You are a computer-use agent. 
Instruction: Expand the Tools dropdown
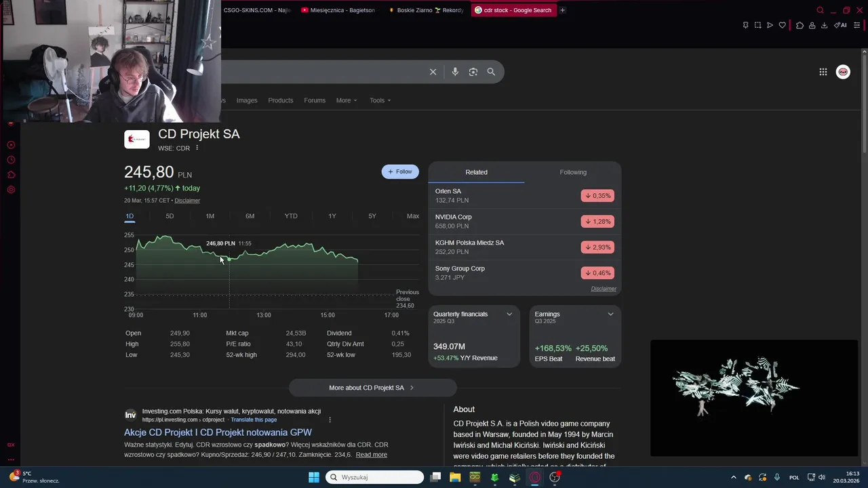380,100
